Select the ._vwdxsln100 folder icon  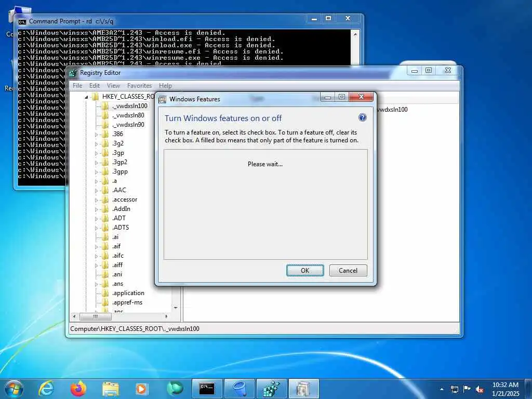point(105,106)
